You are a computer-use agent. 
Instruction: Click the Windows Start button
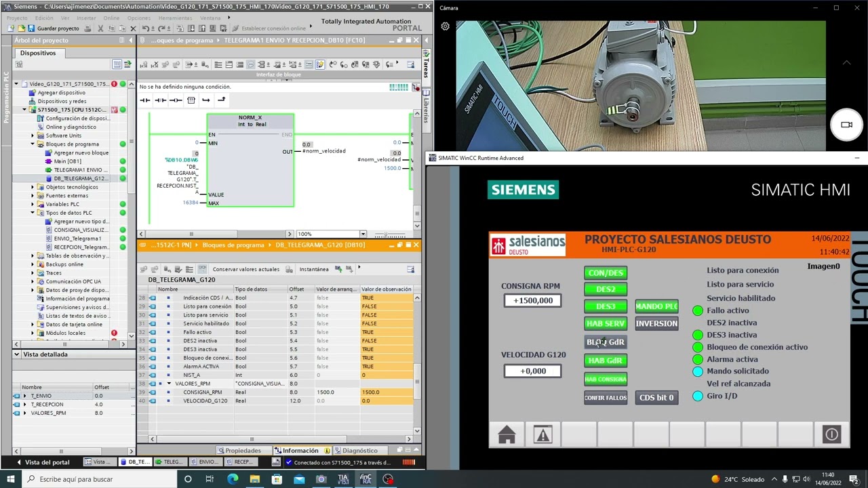pos(10,479)
